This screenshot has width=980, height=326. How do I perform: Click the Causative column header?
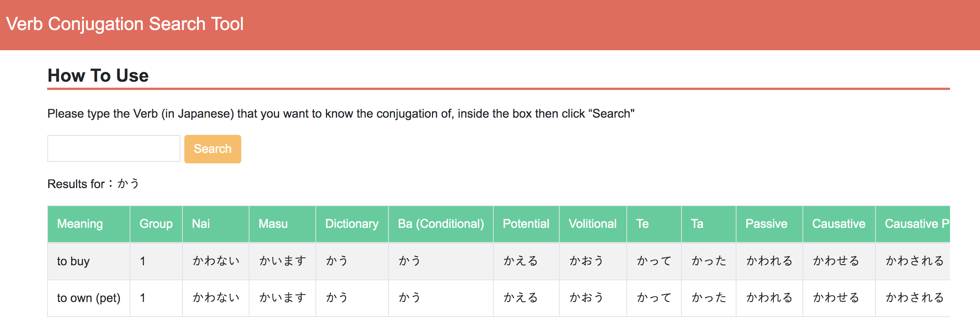[x=838, y=224]
